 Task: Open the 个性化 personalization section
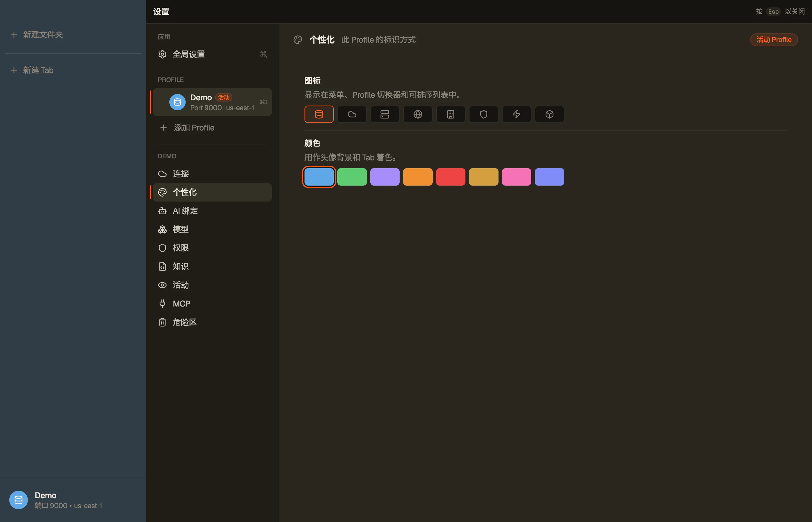(x=212, y=192)
